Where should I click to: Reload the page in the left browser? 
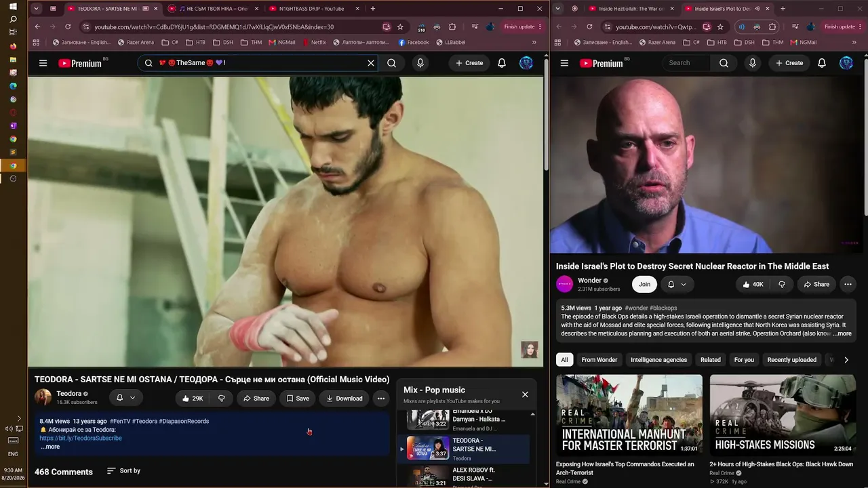[68, 27]
